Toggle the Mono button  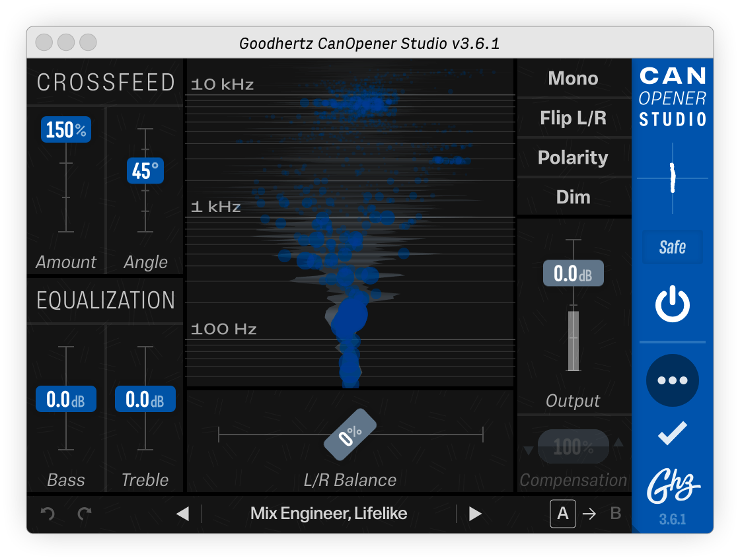pos(574,79)
